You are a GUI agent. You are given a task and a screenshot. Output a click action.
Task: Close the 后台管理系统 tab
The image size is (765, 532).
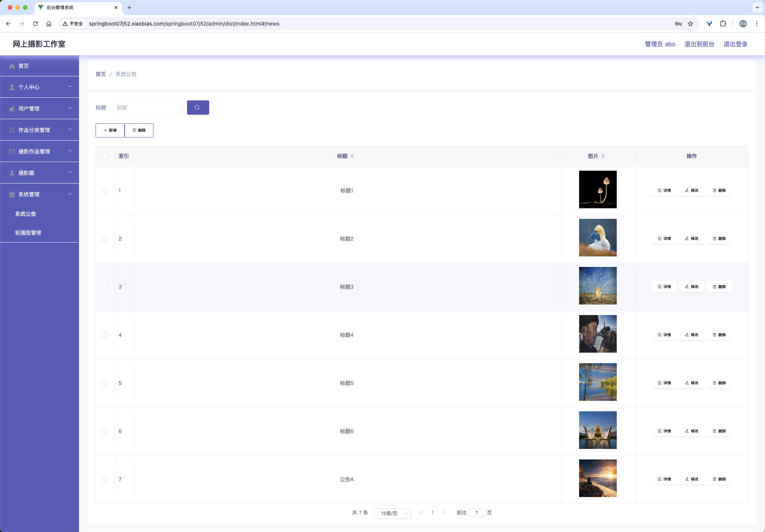pos(116,8)
